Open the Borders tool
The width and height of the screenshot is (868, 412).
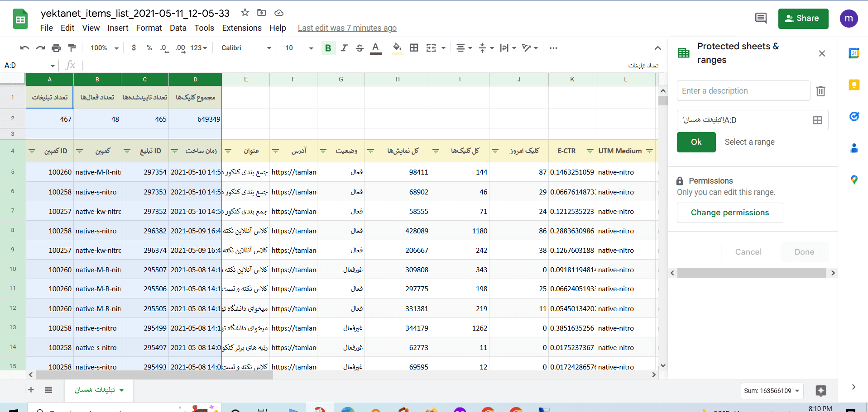click(x=414, y=48)
